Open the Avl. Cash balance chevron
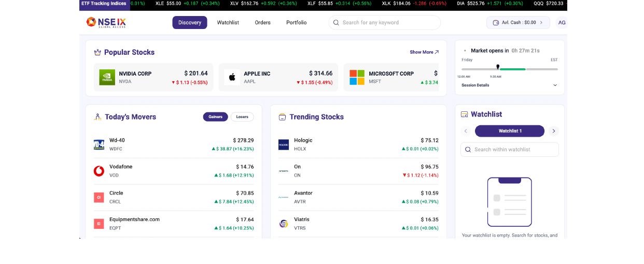Viewport: 644px width, 264px height. point(541,23)
